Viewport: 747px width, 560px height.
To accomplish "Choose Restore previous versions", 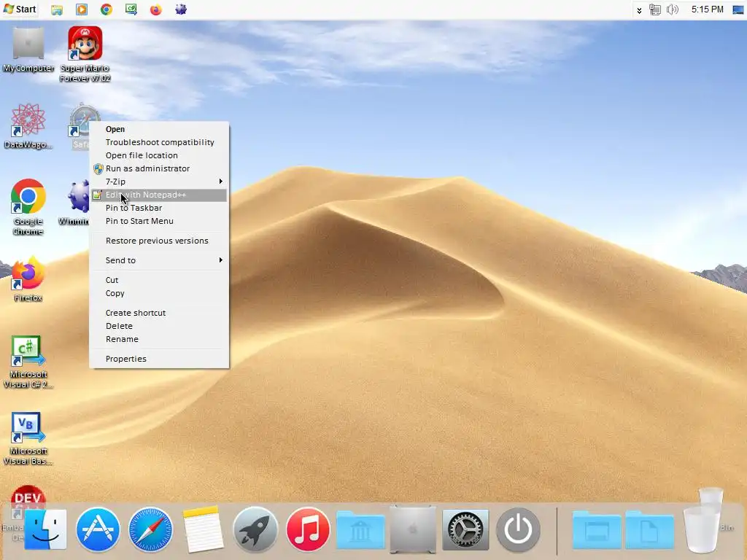I will [x=158, y=241].
